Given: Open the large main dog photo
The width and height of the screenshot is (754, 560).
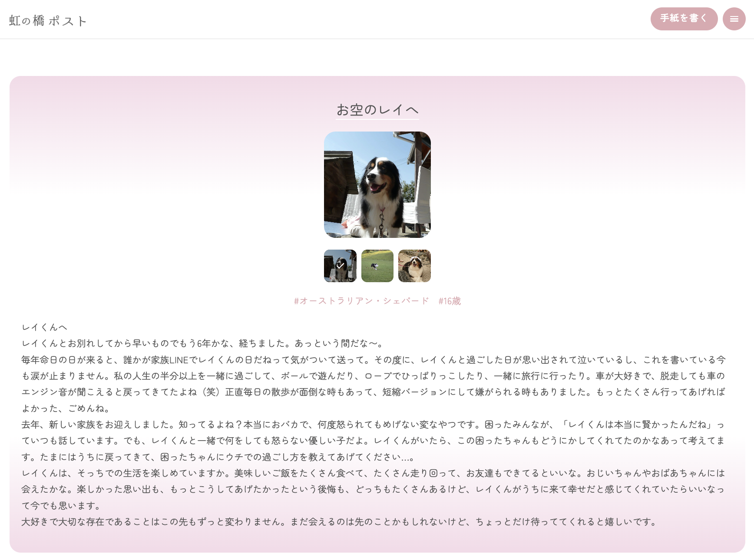Looking at the screenshot, I should [377, 184].
